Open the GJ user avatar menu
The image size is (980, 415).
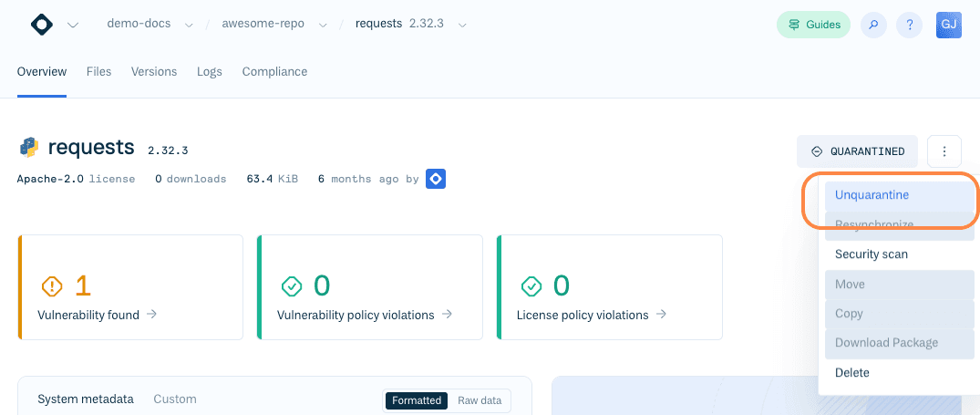coord(948,25)
